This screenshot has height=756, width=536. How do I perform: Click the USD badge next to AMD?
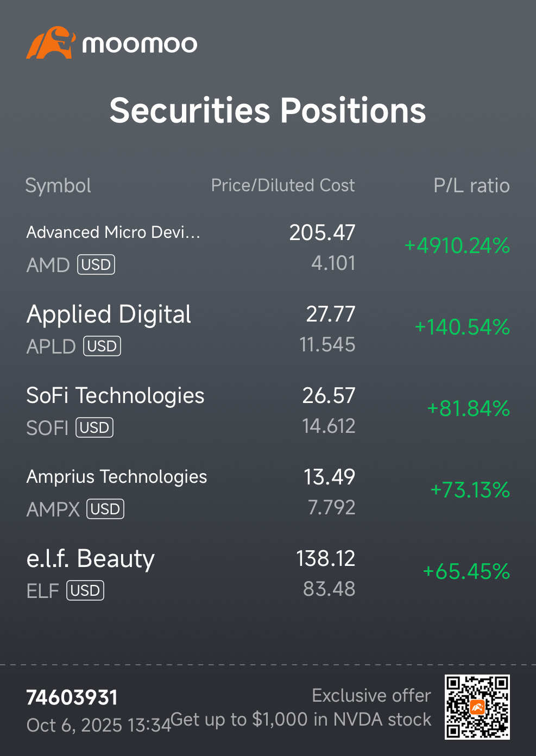point(96,265)
